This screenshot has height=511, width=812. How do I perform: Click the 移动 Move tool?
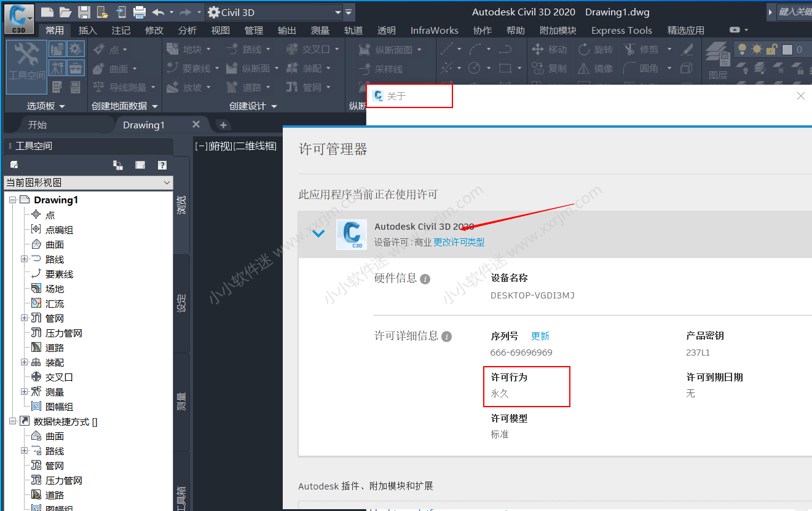click(x=550, y=49)
